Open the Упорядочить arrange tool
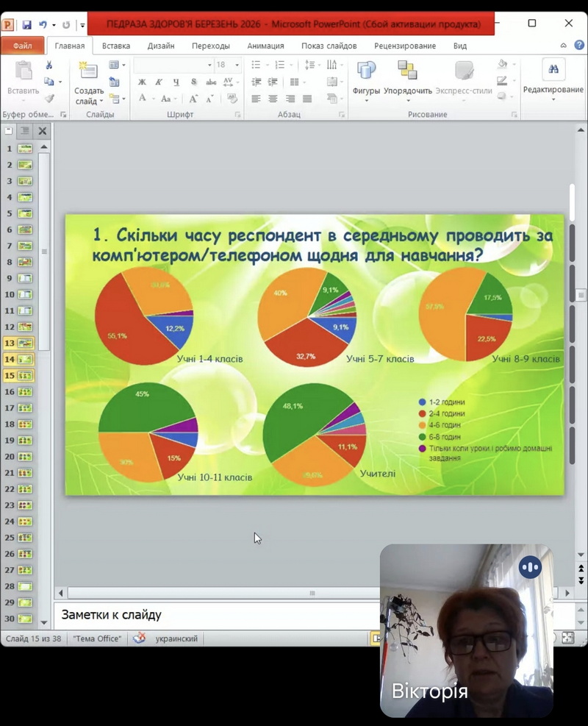Image resolution: width=588 pixels, height=726 pixels. pos(407,71)
